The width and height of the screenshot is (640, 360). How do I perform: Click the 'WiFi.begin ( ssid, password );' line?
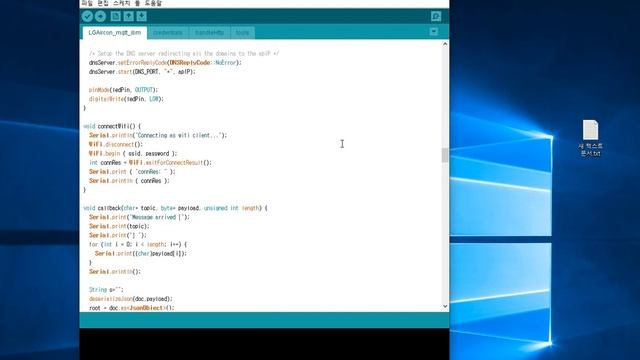pos(133,153)
